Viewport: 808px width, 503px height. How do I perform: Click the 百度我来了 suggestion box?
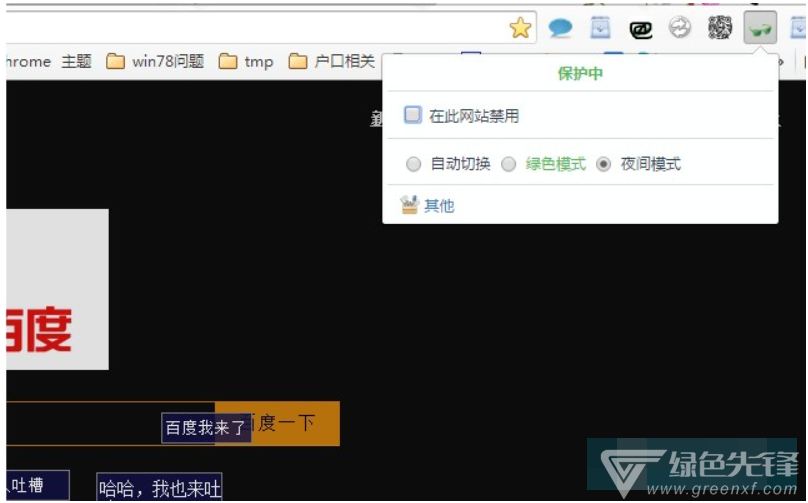pos(206,428)
